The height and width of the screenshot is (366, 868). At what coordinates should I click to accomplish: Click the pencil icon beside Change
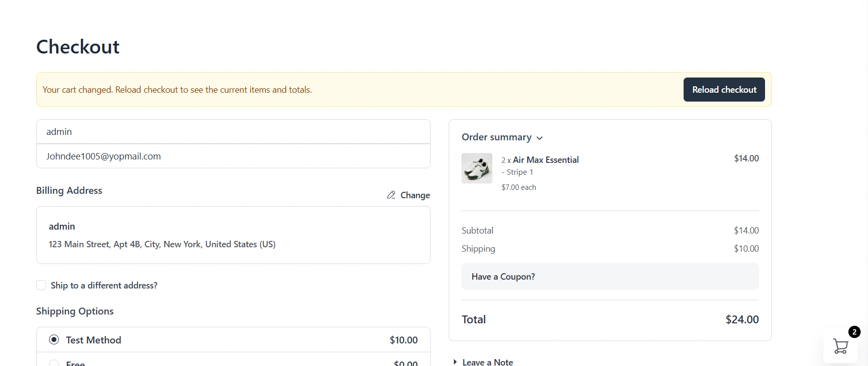pyautogui.click(x=391, y=195)
